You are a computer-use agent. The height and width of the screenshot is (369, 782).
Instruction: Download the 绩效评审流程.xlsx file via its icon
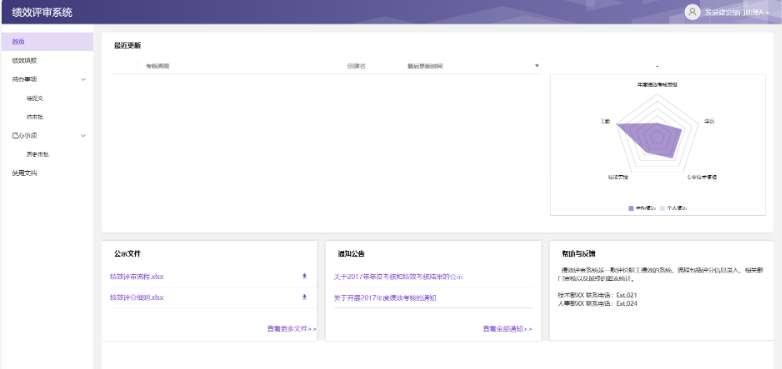(304, 276)
